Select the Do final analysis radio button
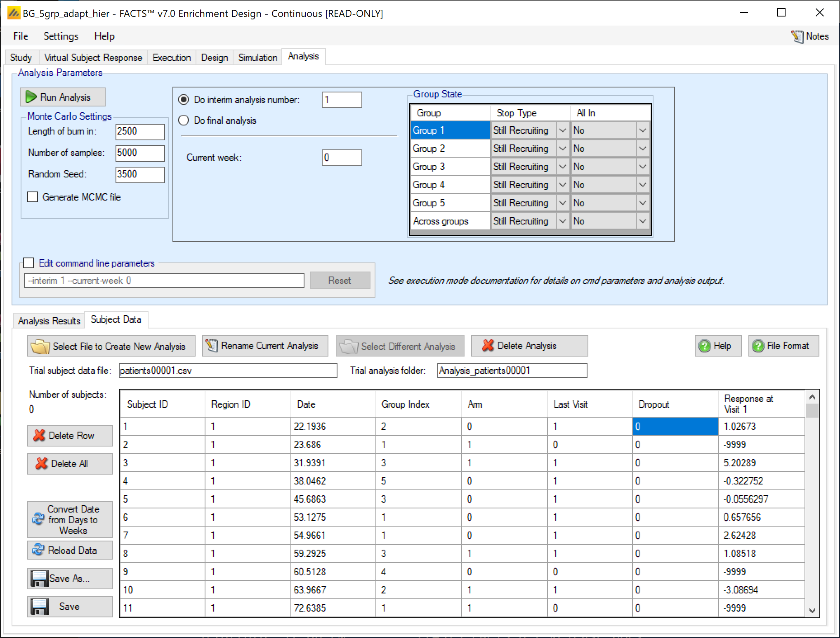This screenshot has width=840, height=638. (184, 120)
